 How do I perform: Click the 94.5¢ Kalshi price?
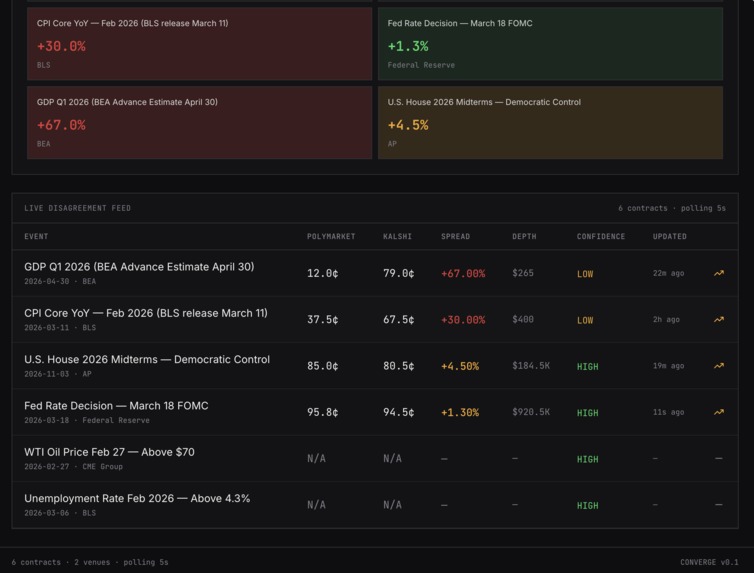(399, 412)
